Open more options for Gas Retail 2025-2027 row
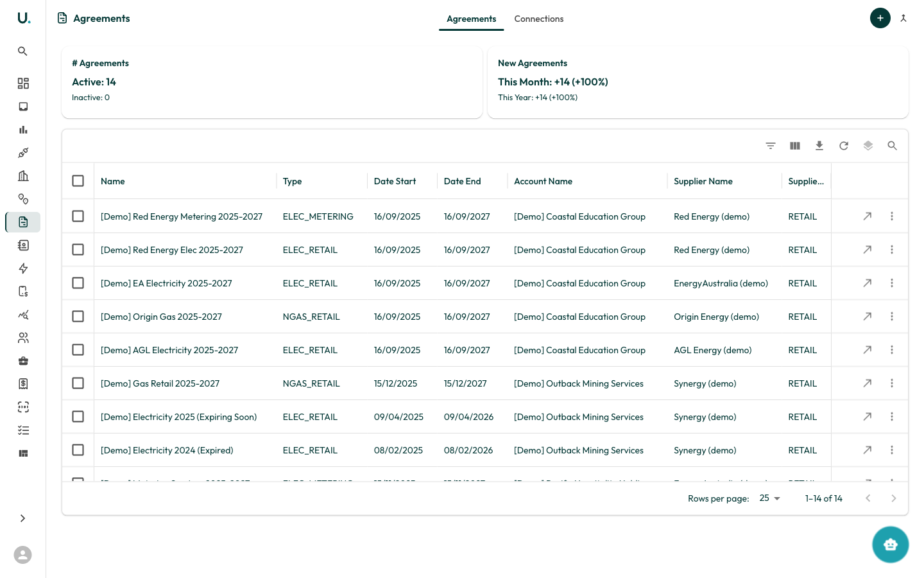This screenshot has width=924, height=578. click(x=892, y=383)
